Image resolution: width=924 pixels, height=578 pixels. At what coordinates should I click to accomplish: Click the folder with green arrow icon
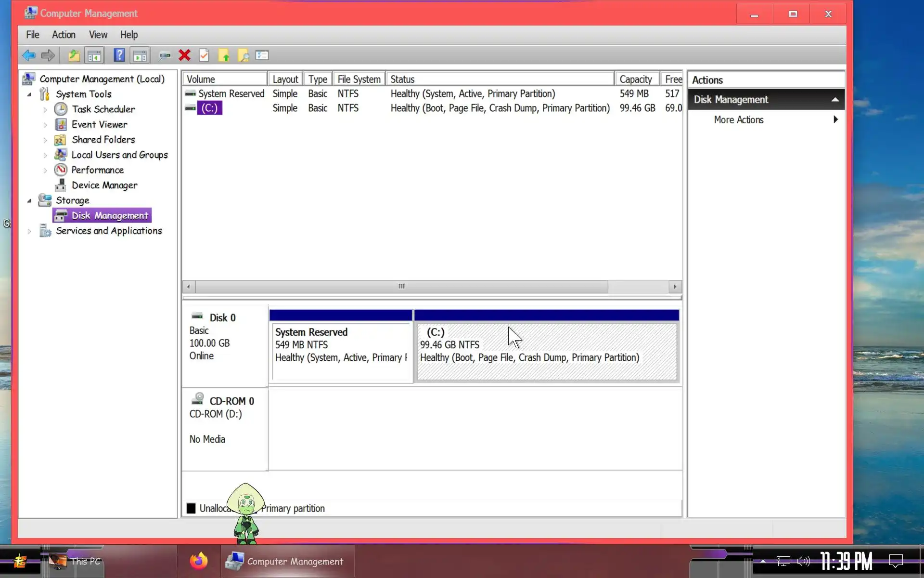point(224,55)
